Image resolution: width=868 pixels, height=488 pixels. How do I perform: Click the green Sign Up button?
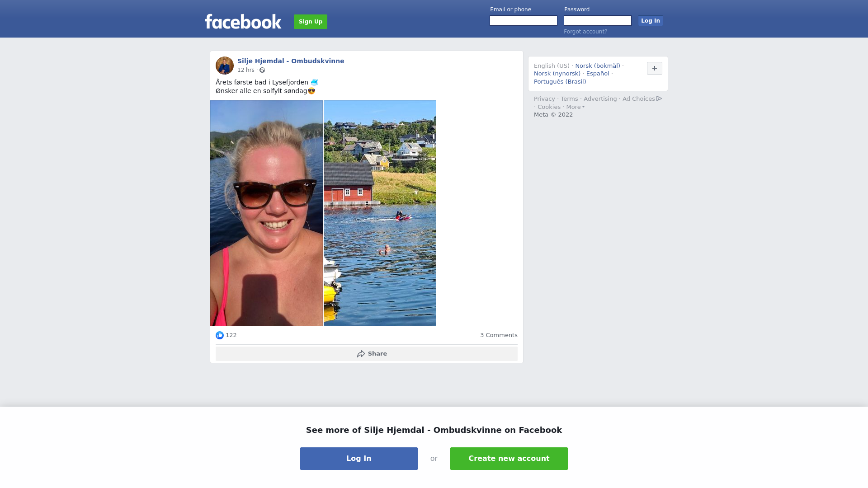pos(311,22)
